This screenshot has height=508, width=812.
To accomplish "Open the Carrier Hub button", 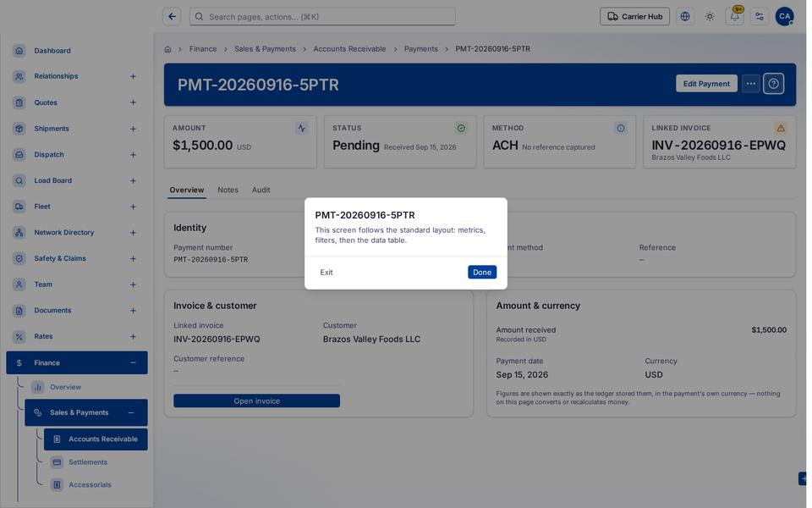I will 634,17.
